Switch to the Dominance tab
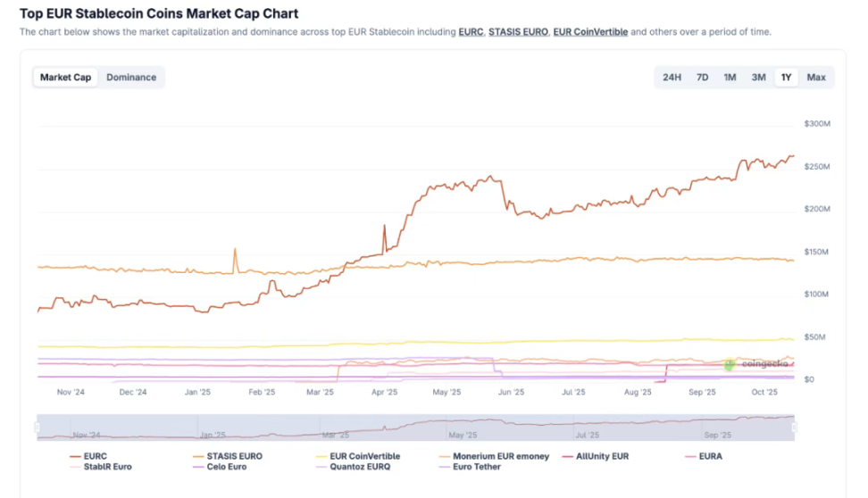The height and width of the screenshot is (498, 868). coord(131,78)
